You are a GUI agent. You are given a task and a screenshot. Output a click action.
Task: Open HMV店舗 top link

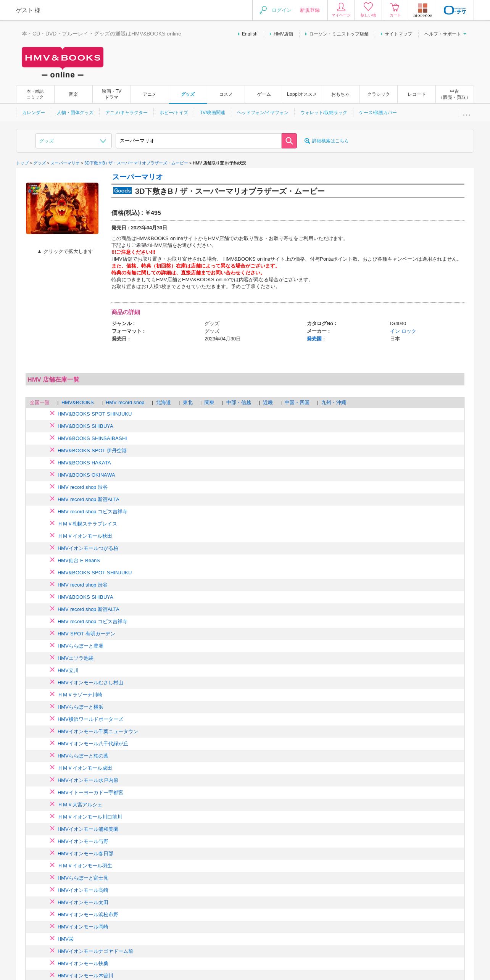283,34
